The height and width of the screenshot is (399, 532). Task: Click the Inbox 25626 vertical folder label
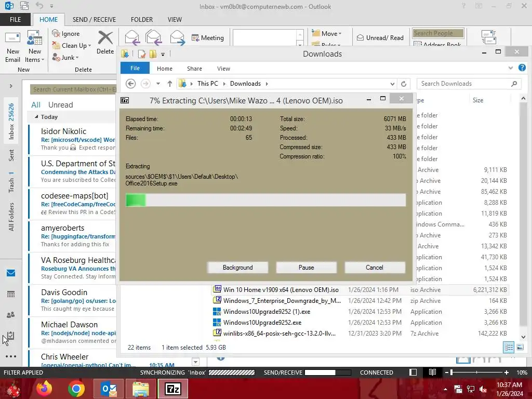pos(11,121)
